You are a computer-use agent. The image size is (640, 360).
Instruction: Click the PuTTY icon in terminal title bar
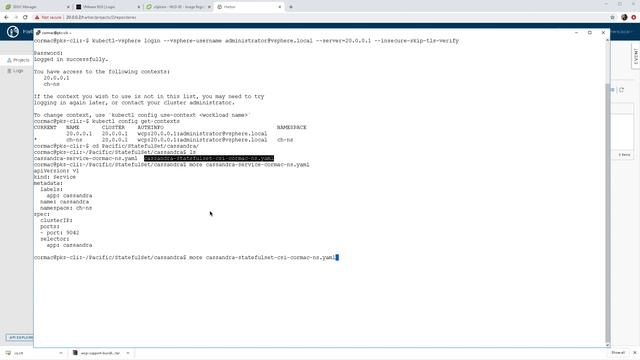(38, 33)
